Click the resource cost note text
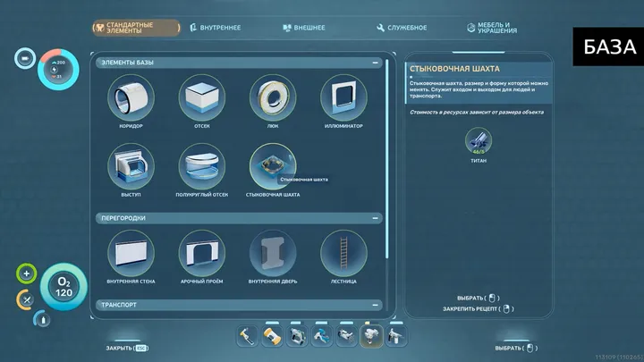The width and height of the screenshot is (644, 362). point(477,112)
